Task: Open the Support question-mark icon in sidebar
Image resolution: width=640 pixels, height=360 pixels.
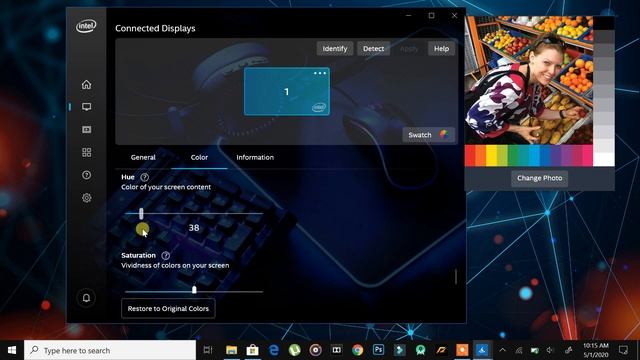Action: (86, 175)
